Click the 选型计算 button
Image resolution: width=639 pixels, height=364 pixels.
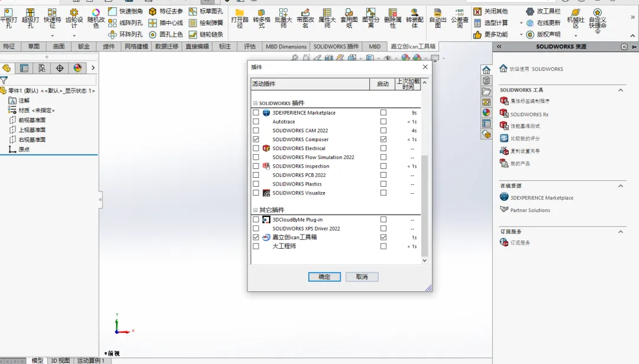point(490,23)
